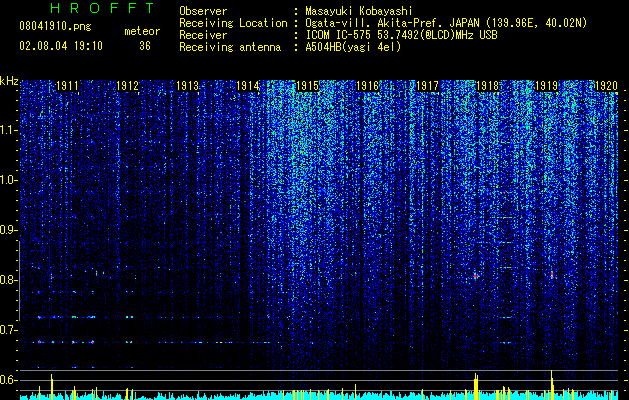Click the 1.1 kHz axis label
629x400 pixels.
[x=9, y=130]
